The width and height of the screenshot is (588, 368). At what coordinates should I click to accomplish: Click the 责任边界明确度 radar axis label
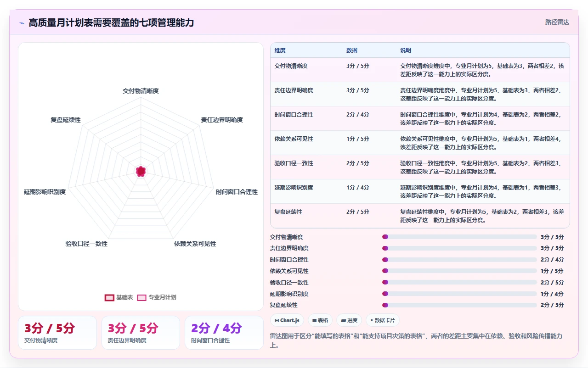(x=222, y=120)
